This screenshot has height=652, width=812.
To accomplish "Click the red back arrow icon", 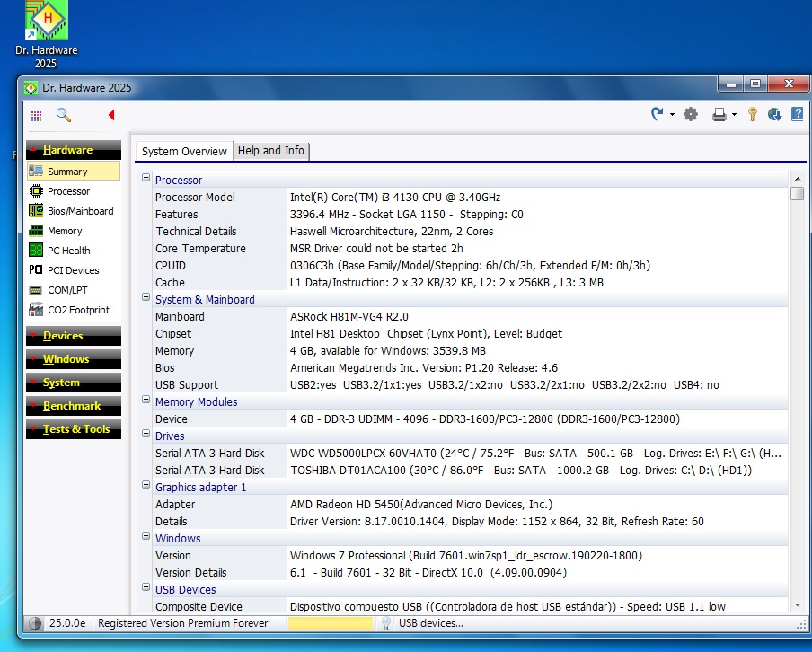I will tap(111, 115).
